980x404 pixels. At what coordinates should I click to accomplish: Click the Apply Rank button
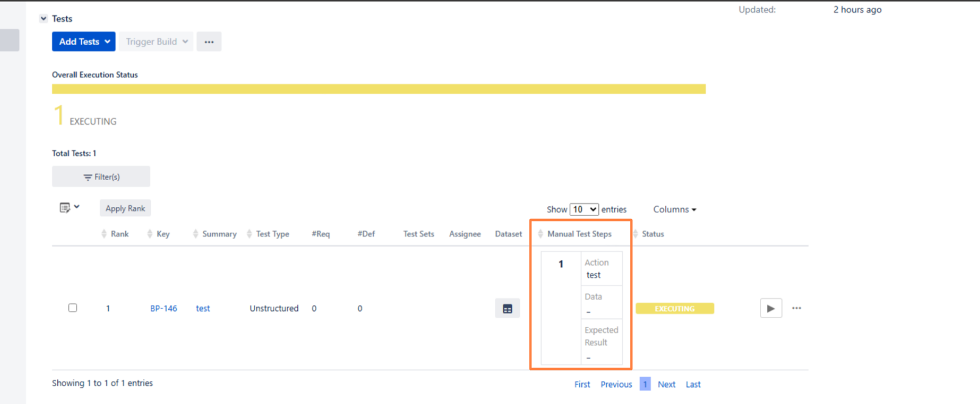point(125,208)
